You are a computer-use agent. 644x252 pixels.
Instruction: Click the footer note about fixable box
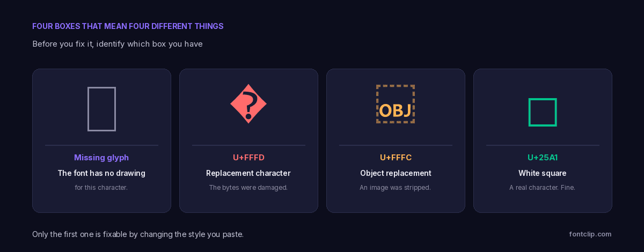[x=138, y=234]
